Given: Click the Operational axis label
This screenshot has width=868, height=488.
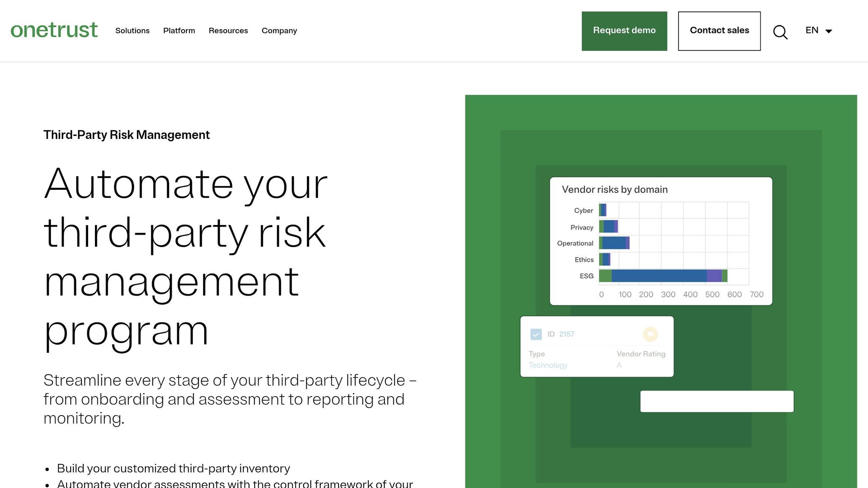Looking at the screenshot, I should [575, 243].
